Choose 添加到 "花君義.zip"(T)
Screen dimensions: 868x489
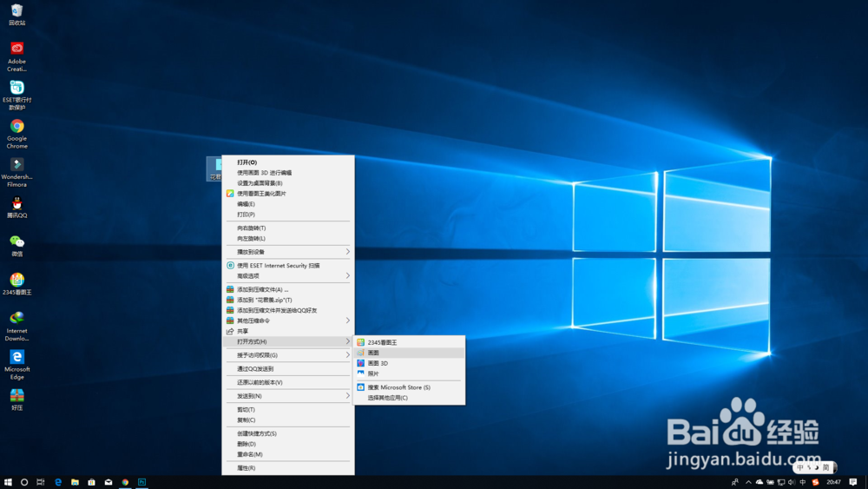tap(288, 301)
